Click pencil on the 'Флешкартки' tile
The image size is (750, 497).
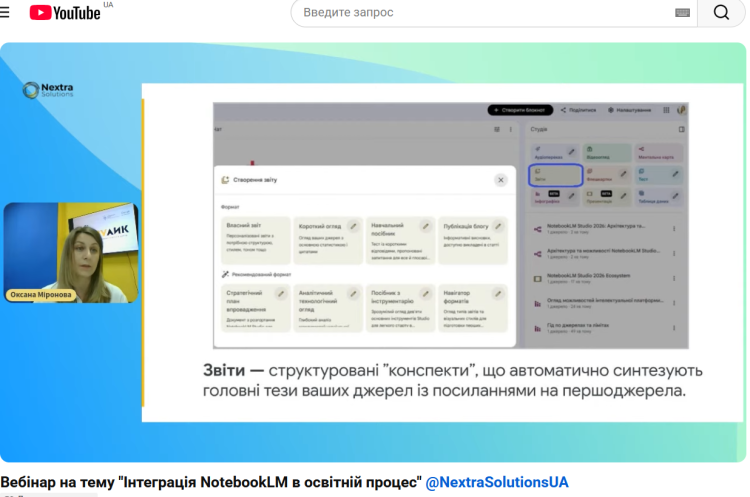[623, 174]
